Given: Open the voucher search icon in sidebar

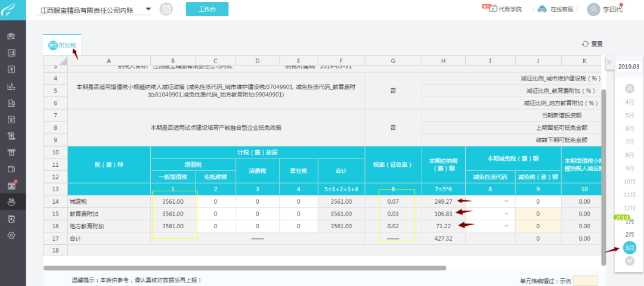Looking at the screenshot, I should [x=11, y=36].
